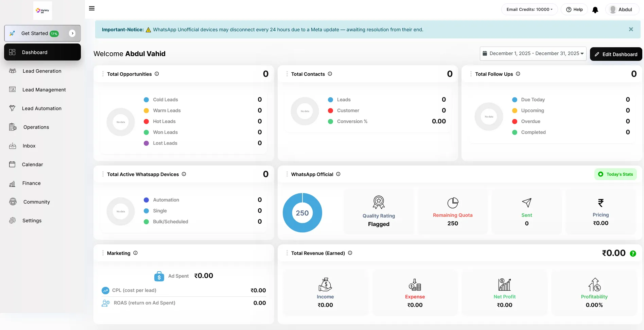
Task: Click the hamburger menu icon
Action: pyautogui.click(x=92, y=8)
